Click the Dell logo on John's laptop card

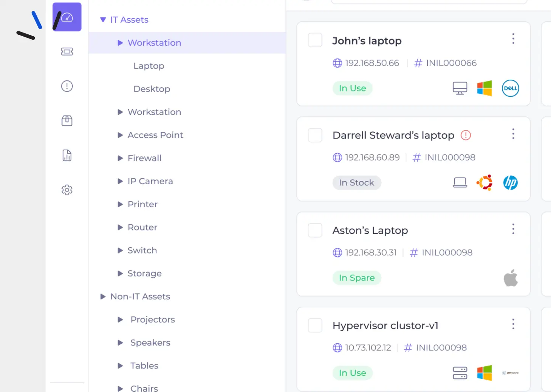(510, 88)
